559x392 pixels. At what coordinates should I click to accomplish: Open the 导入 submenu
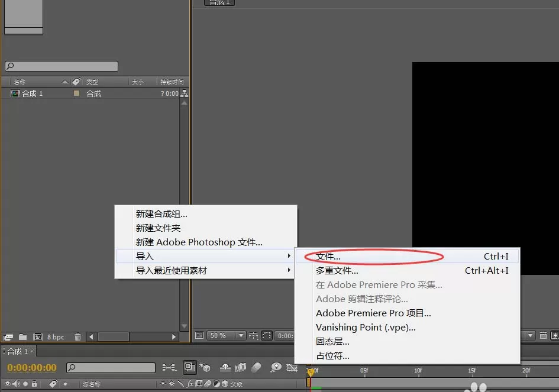pyautogui.click(x=205, y=256)
